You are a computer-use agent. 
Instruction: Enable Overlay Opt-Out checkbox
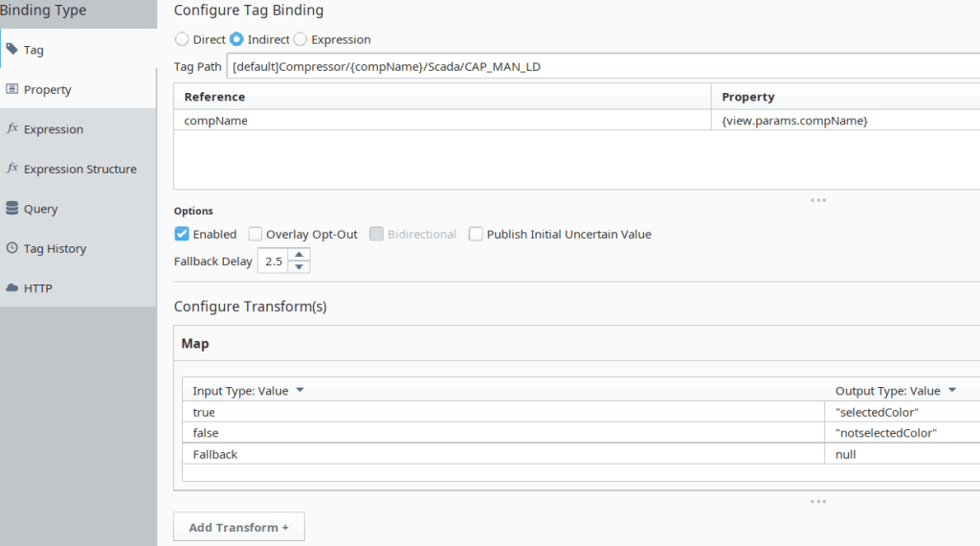(x=256, y=234)
